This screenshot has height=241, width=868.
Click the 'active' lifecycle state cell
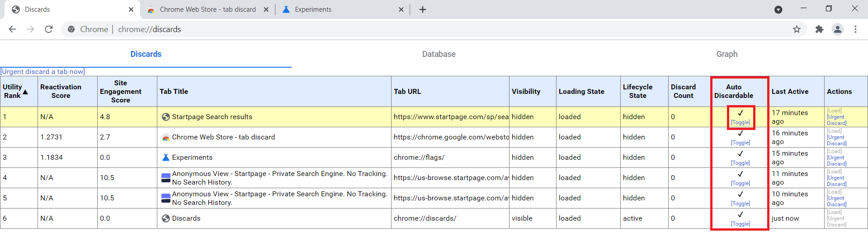644,218
